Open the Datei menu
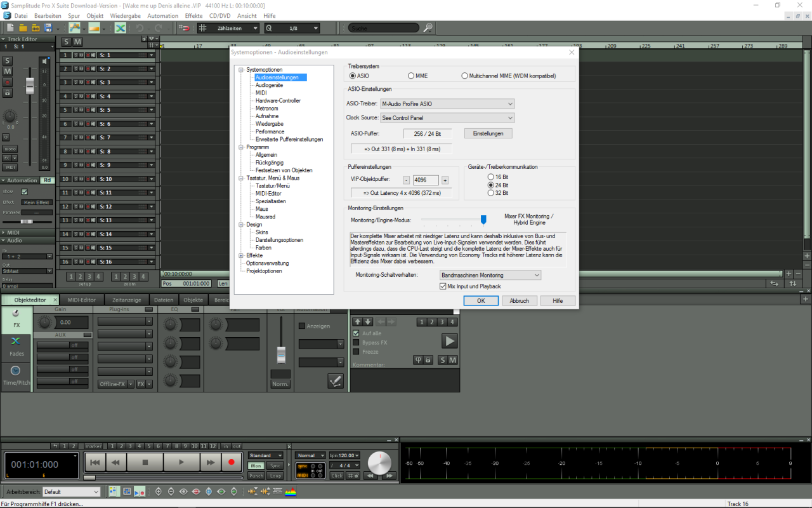This screenshot has height=508, width=812. click(20, 15)
